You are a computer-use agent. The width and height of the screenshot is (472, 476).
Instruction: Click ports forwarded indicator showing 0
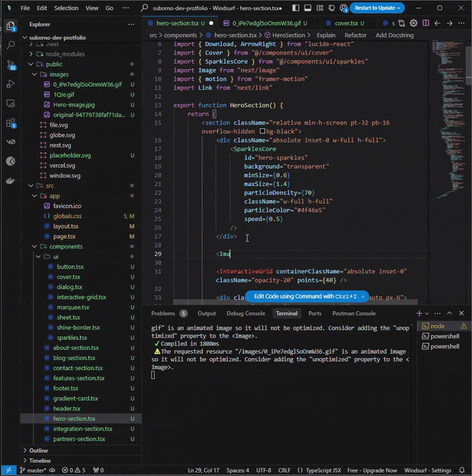pos(99,470)
